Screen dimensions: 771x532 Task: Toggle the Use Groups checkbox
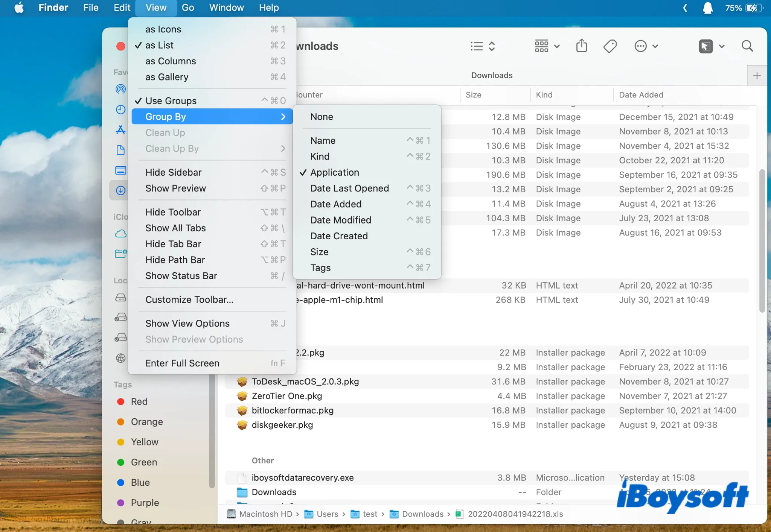pos(171,100)
